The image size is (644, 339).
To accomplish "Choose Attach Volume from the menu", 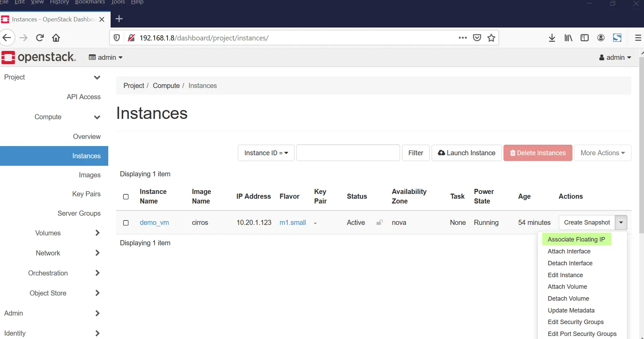I will tap(567, 287).
